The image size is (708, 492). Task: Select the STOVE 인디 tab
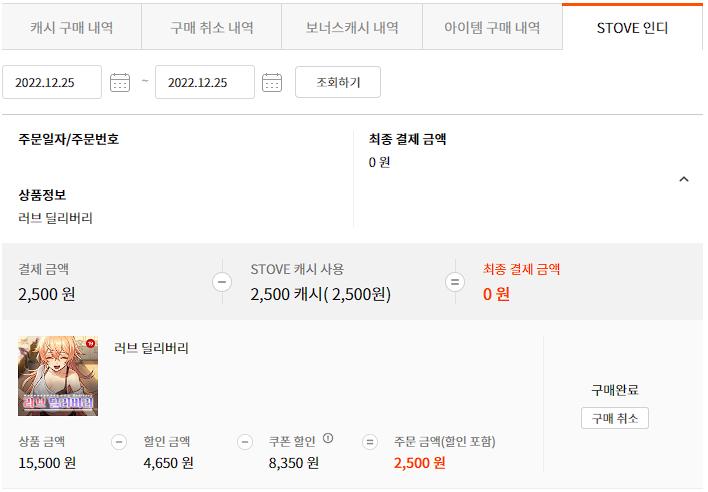pos(632,27)
